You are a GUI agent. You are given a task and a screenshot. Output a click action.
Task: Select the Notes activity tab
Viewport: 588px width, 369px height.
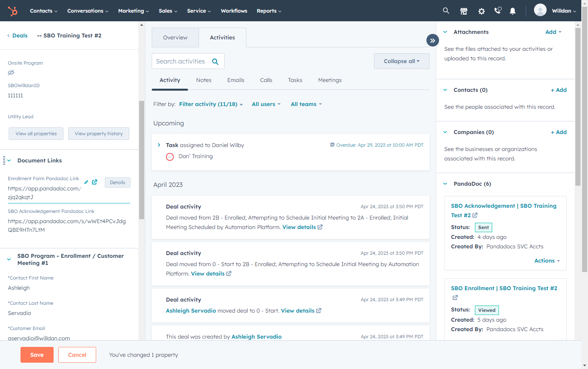click(204, 80)
